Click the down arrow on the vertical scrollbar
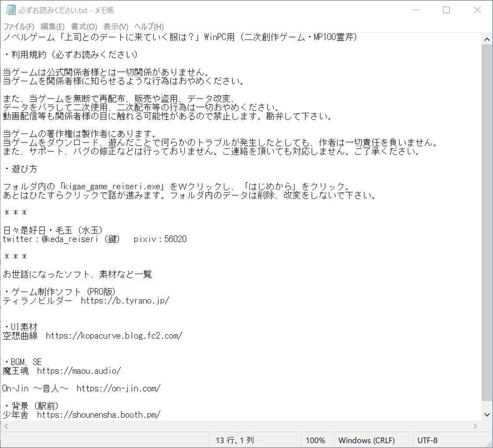 (x=487, y=415)
